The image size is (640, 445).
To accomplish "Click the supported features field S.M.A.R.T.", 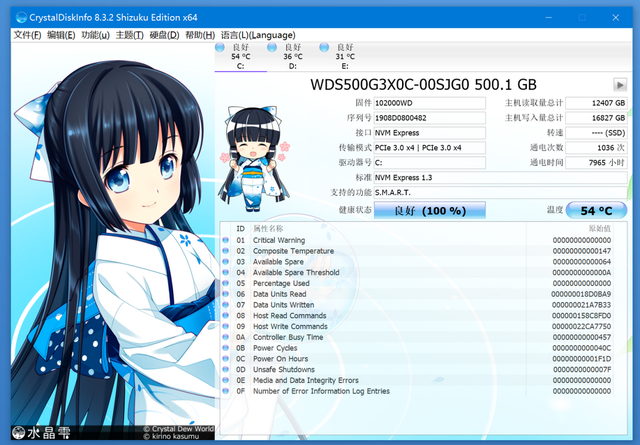I will pyautogui.click(x=500, y=192).
